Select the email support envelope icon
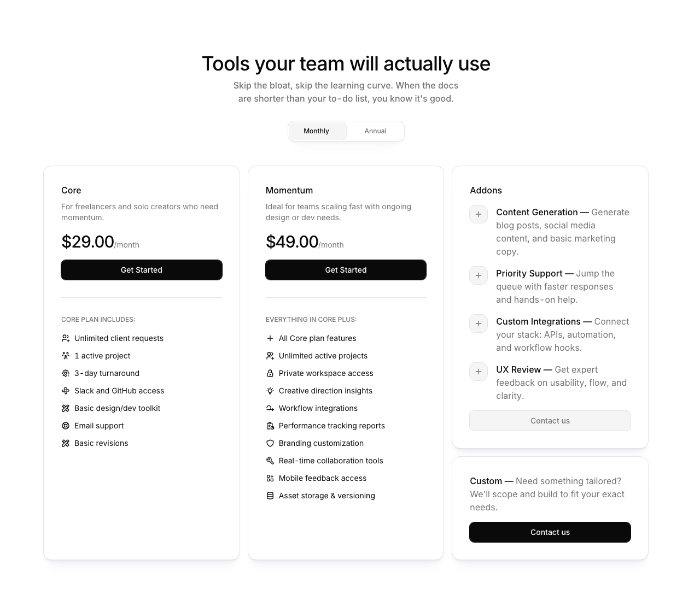Screen dimensions: 700x612 coord(65,426)
